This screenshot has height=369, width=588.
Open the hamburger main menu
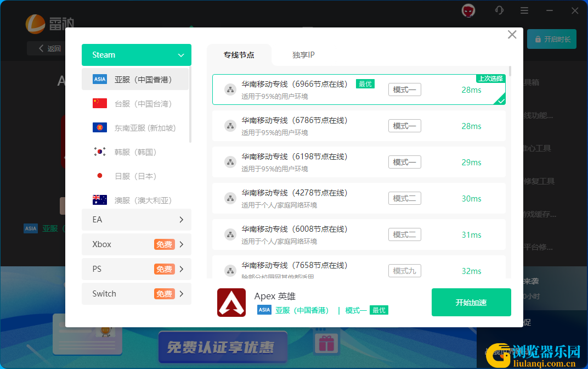[x=524, y=10]
